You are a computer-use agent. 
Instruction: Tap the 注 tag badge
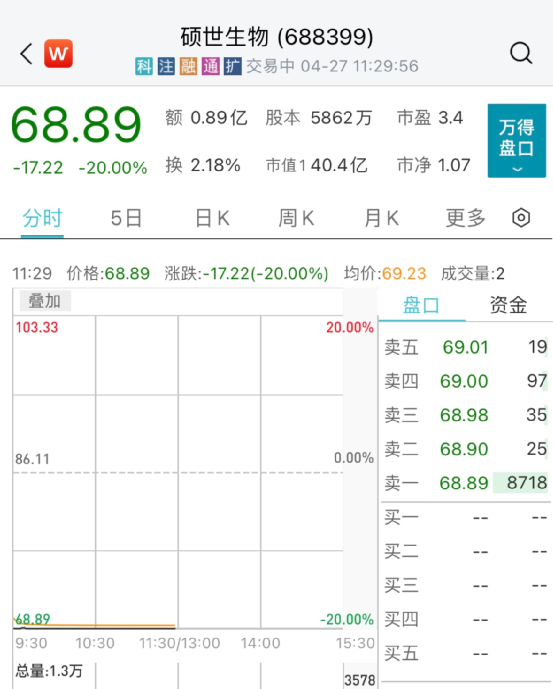[x=166, y=66]
